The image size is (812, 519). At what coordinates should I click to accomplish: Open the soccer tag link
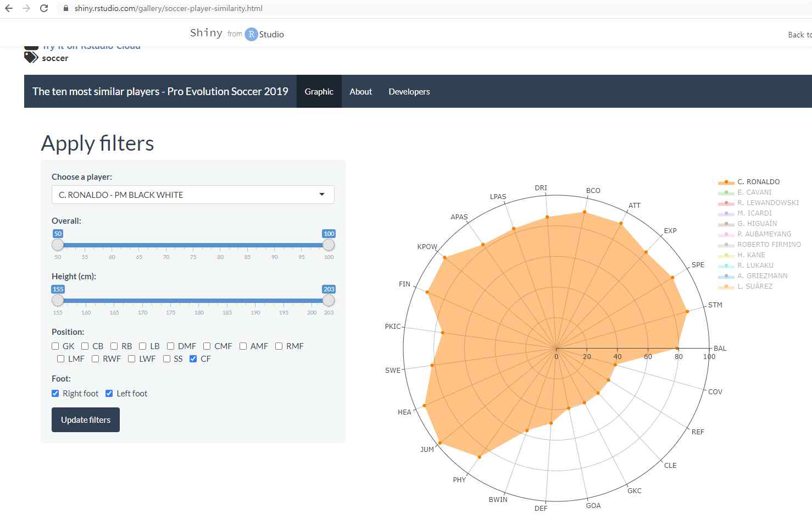[55, 58]
